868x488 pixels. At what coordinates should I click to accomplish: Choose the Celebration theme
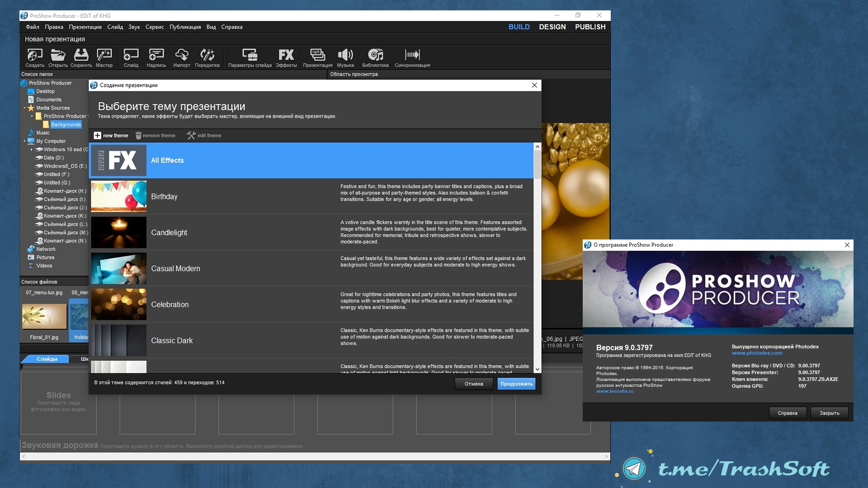(x=311, y=305)
